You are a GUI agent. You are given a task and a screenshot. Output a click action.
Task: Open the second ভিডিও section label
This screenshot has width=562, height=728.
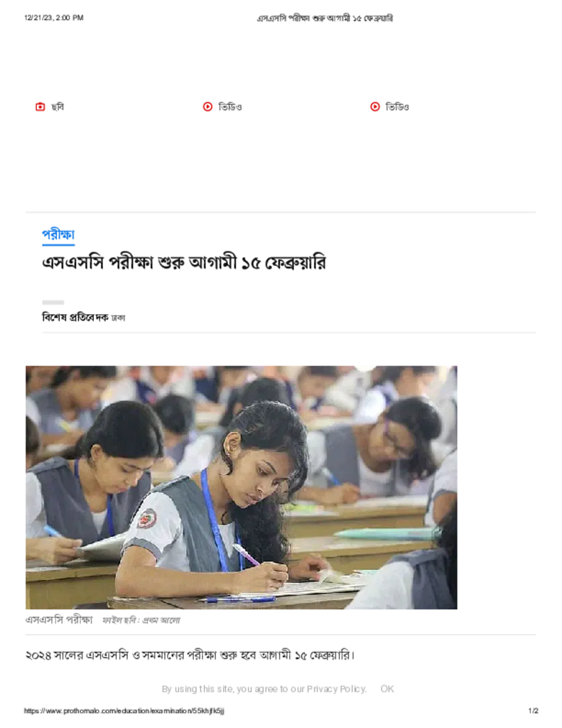point(397,107)
